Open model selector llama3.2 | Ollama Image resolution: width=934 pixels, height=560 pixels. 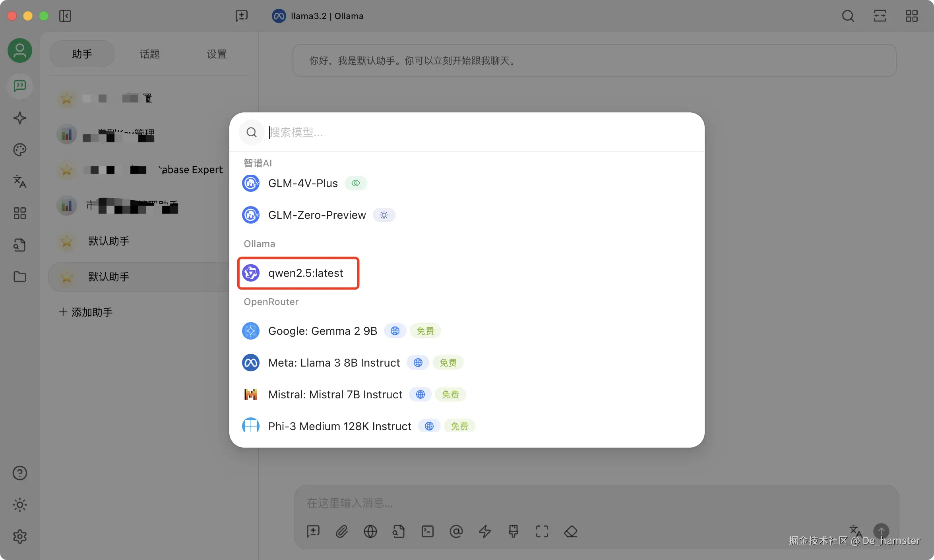(x=318, y=16)
